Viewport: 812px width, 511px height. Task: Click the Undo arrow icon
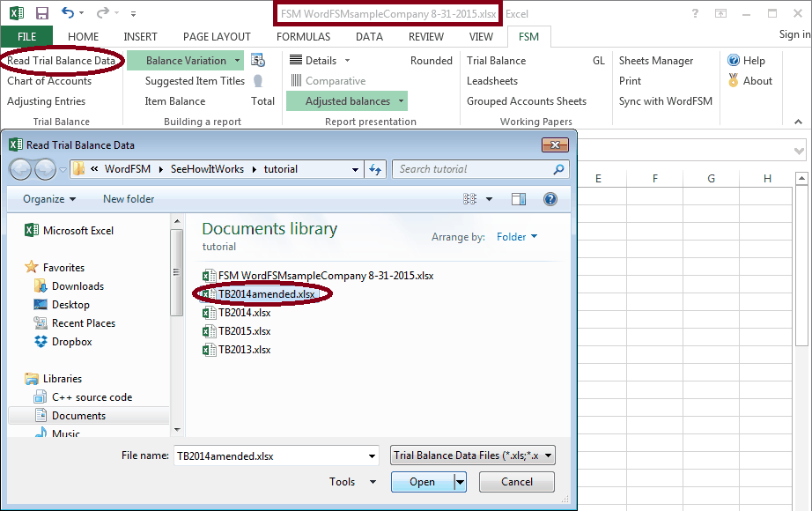(68, 13)
